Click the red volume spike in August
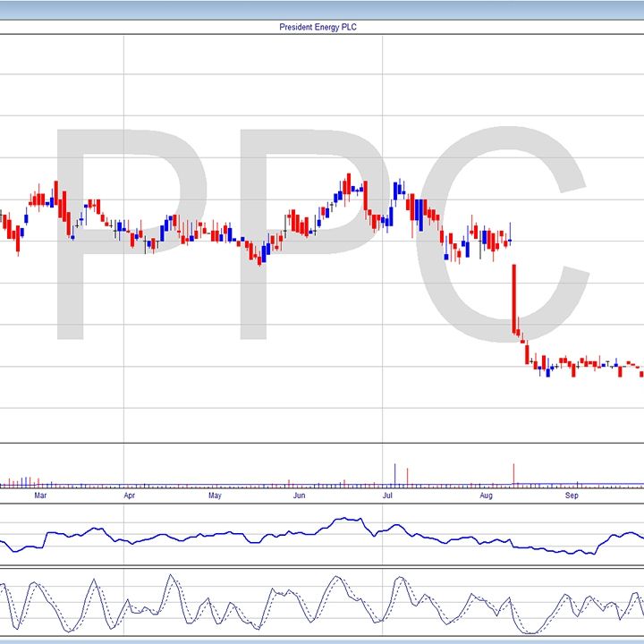Viewport: 644px width, 644px height. point(513,474)
